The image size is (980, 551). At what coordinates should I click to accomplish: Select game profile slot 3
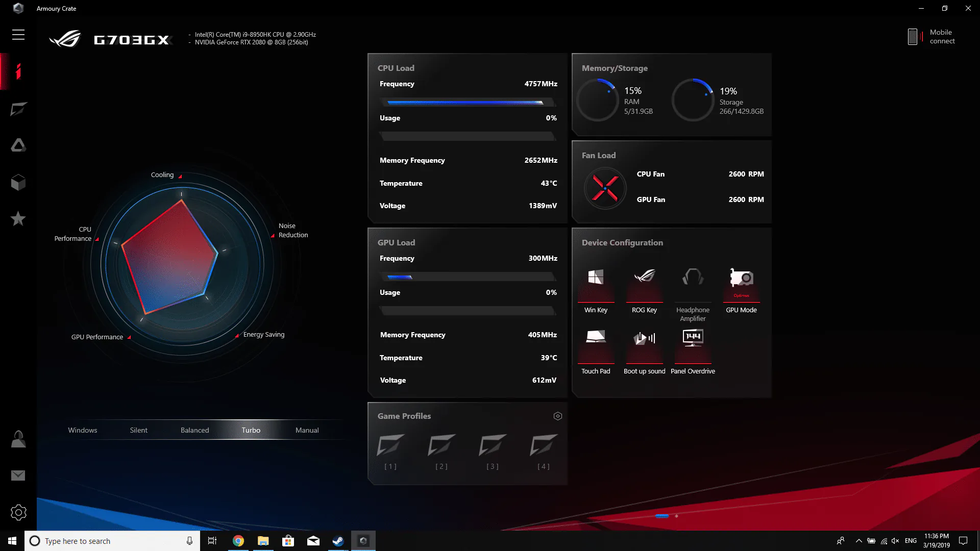[493, 452]
